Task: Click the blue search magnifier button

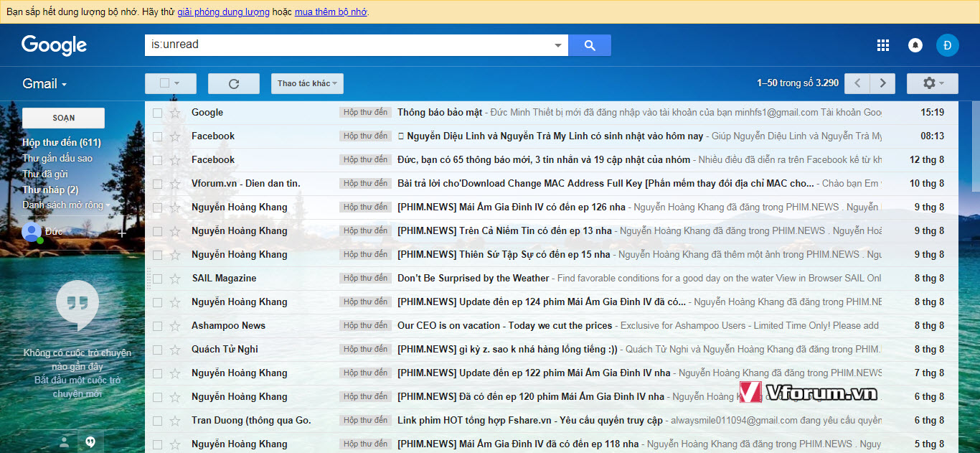Action: tap(590, 45)
